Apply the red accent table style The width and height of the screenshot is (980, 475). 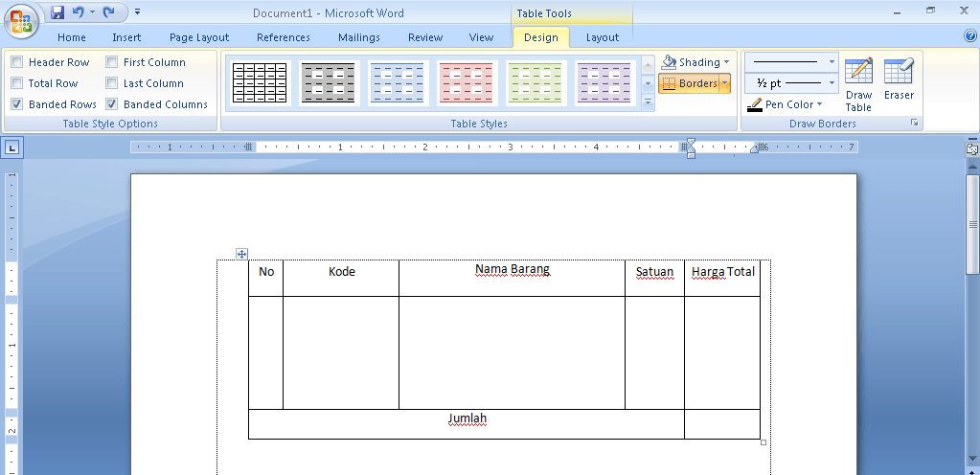tap(467, 82)
